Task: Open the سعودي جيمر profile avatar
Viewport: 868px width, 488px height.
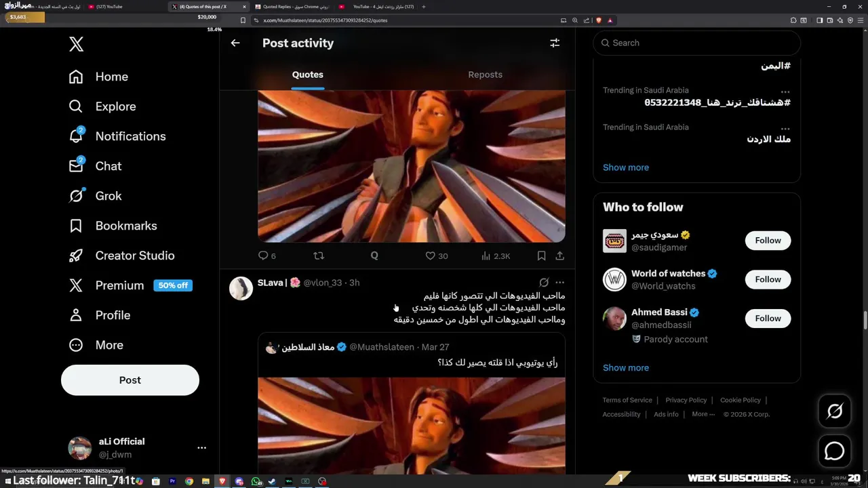Action: coord(614,241)
